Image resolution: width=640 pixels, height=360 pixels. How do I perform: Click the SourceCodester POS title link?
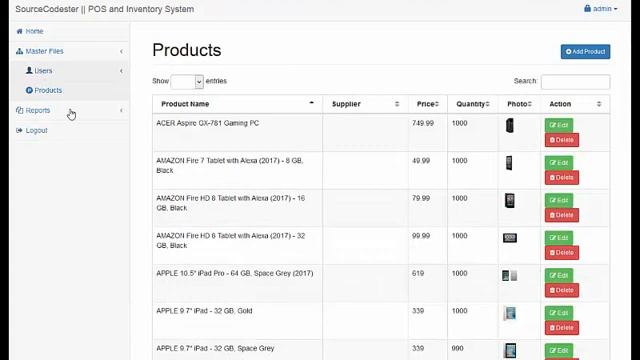[104, 9]
